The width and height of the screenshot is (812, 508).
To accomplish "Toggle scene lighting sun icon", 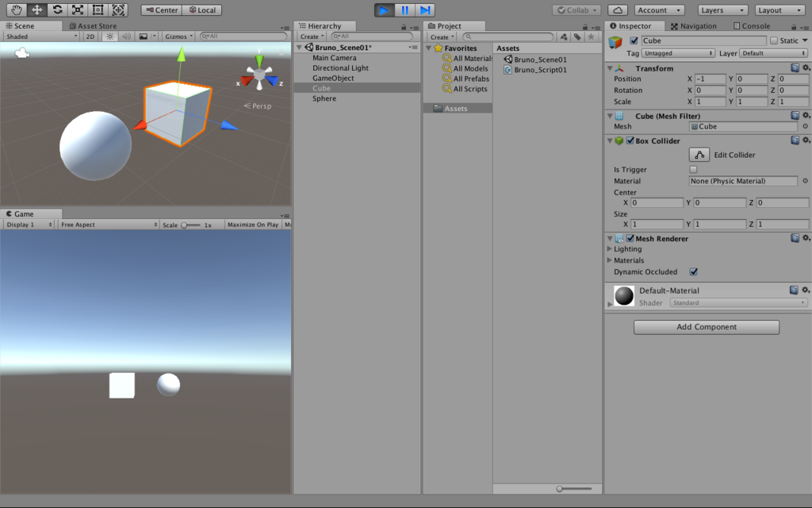I will 109,37.
